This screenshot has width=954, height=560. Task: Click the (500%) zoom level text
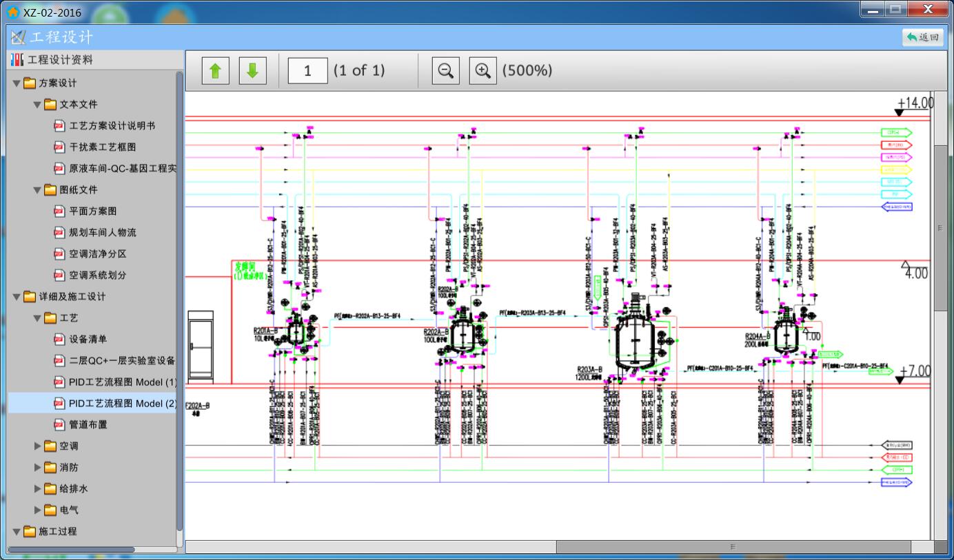(527, 70)
